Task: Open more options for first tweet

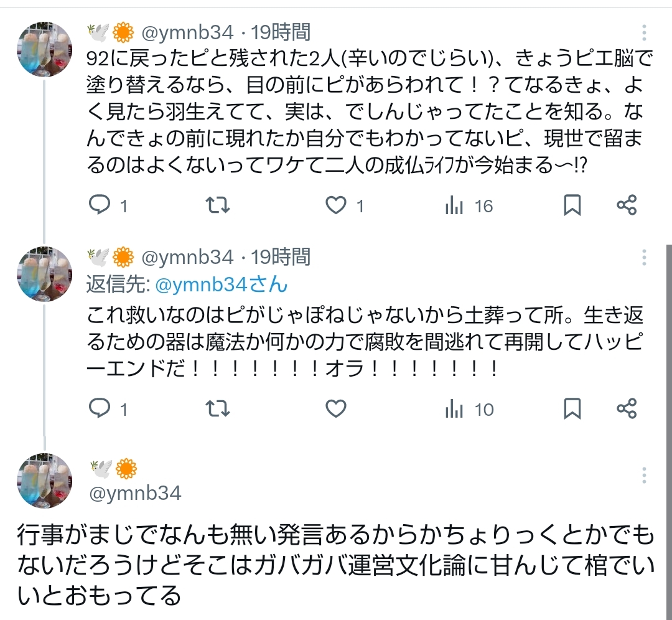Action: pos(645,33)
